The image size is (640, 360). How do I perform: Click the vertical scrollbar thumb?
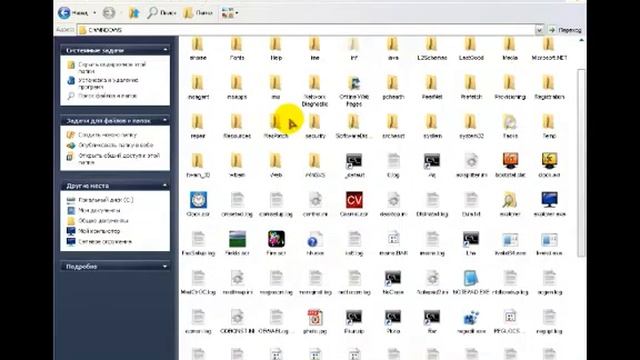click(x=581, y=163)
